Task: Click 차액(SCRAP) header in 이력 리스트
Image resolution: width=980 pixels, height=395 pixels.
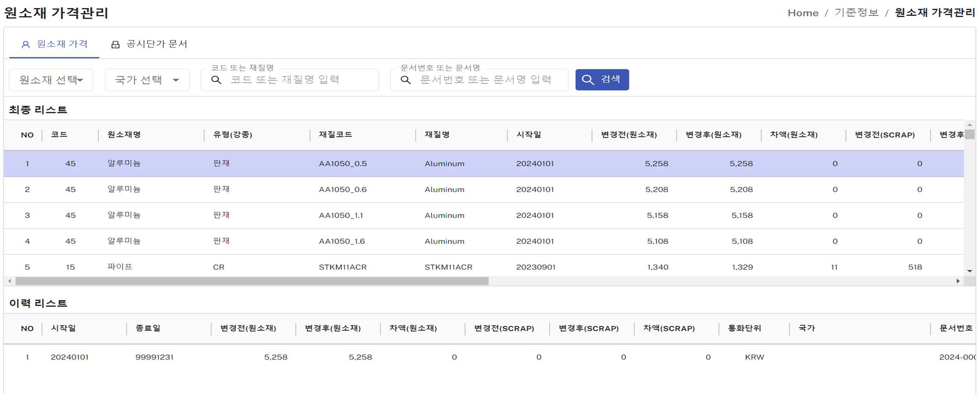Action: (669, 328)
